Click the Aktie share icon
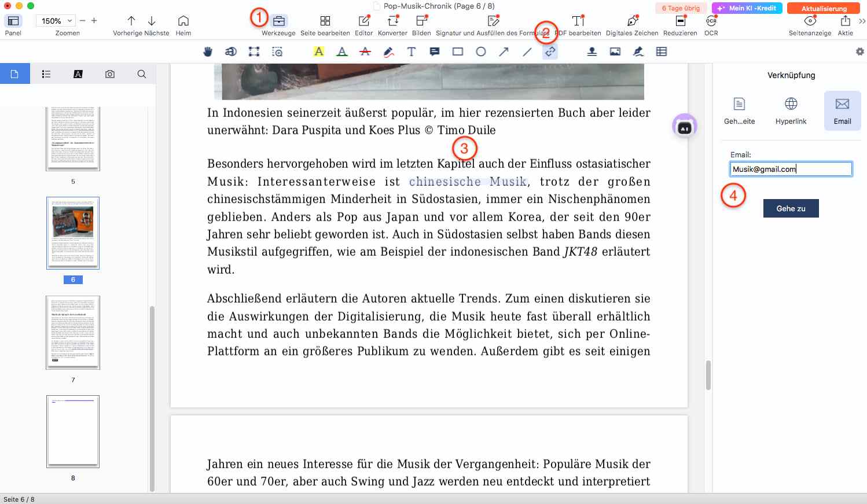867x504 pixels. tap(846, 21)
